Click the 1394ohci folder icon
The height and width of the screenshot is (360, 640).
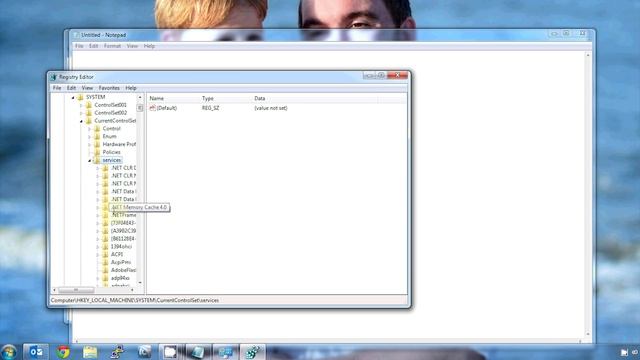coord(105,247)
